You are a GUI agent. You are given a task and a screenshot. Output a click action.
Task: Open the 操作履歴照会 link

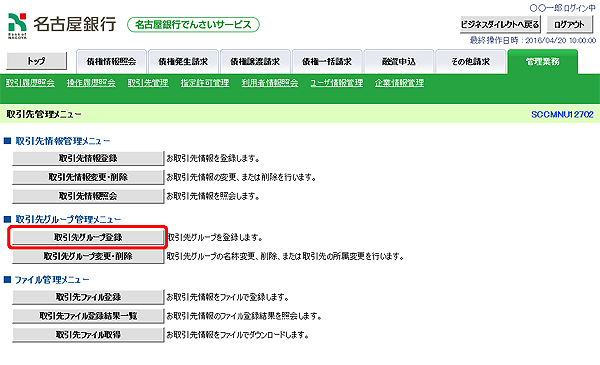(x=91, y=83)
